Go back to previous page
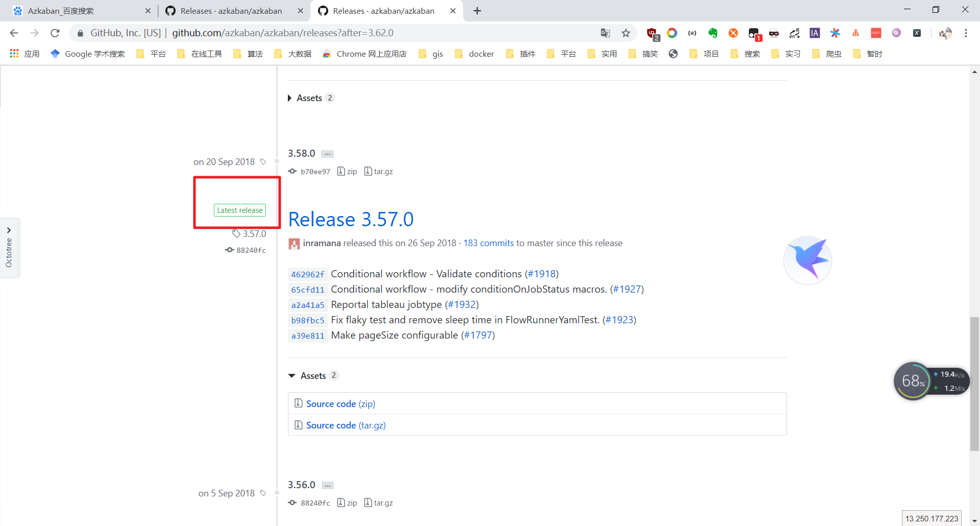This screenshot has height=526, width=980. coord(14,33)
